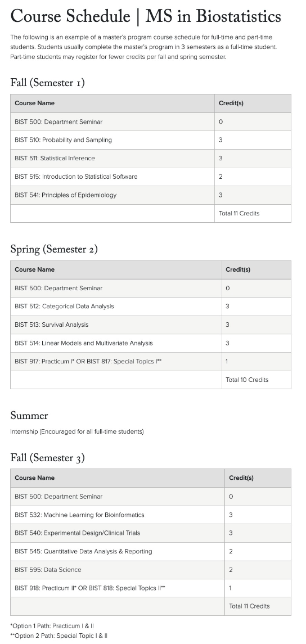
Task: Select BIST 545: Quantitative Data Analysis & Reporting
Action: [83, 552]
